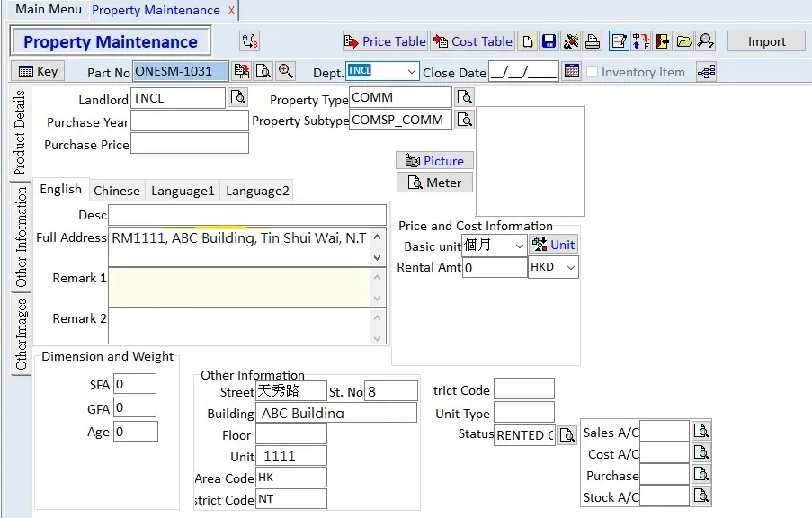Select the Other Information vertical tab
Viewport: 812px width, 518px height.
click(x=21, y=237)
